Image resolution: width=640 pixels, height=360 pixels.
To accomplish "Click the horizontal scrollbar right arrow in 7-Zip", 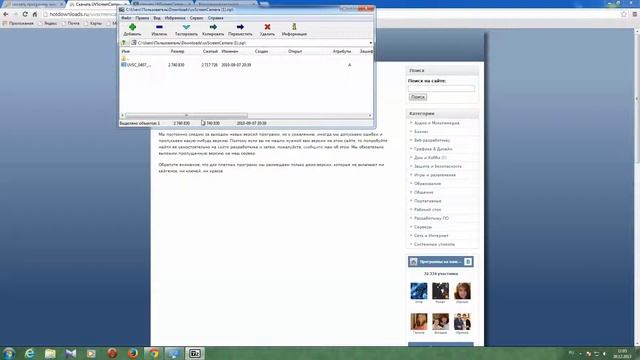I will pos(370,116).
